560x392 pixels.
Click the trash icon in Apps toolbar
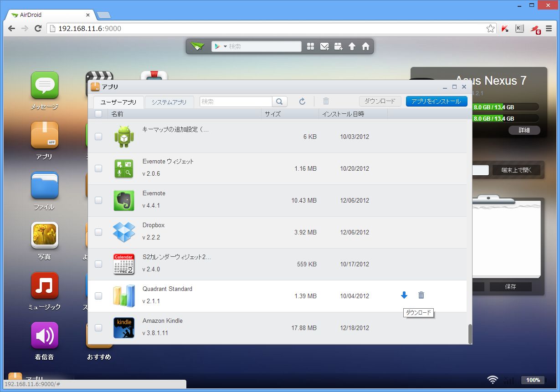(326, 102)
